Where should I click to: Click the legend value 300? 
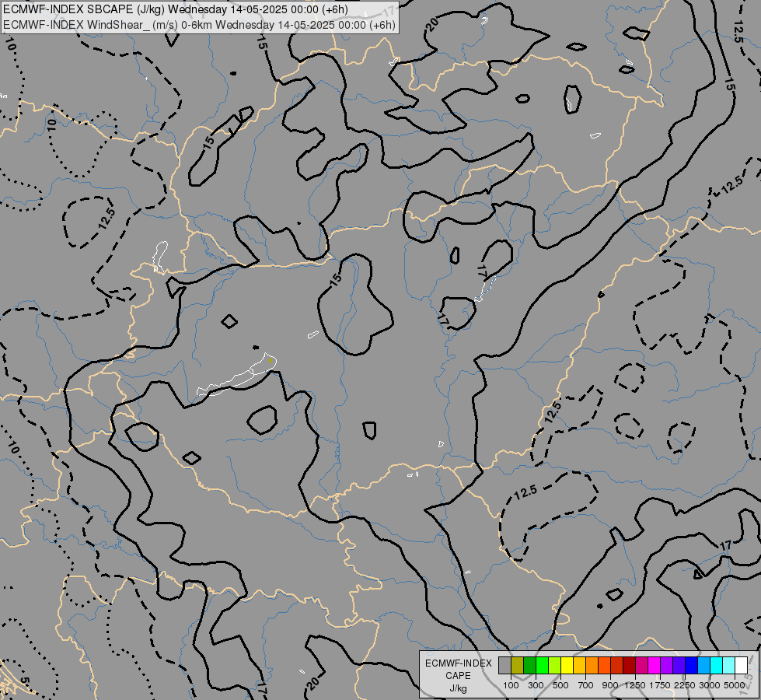(536, 685)
